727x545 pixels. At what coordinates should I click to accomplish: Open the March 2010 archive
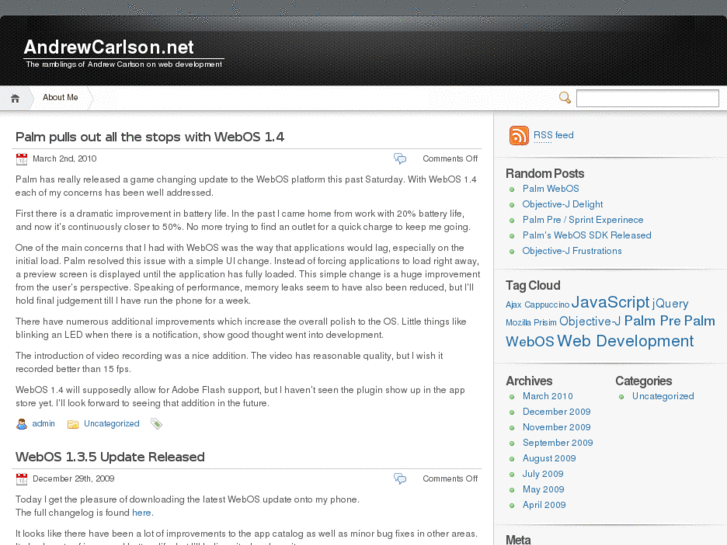(x=548, y=396)
